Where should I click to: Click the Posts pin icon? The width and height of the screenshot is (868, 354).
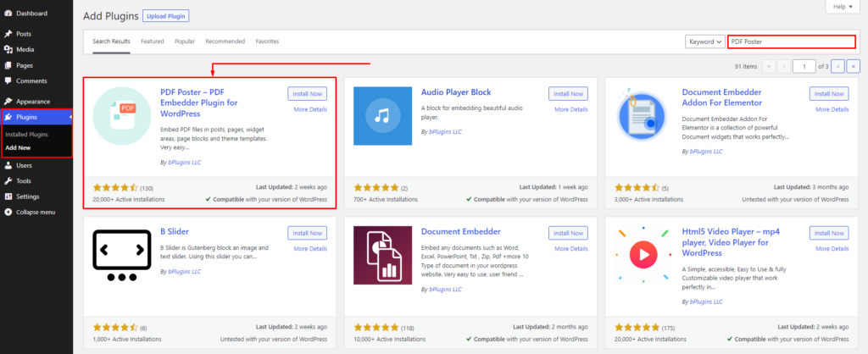pyautogui.click(x=8, y=34)
